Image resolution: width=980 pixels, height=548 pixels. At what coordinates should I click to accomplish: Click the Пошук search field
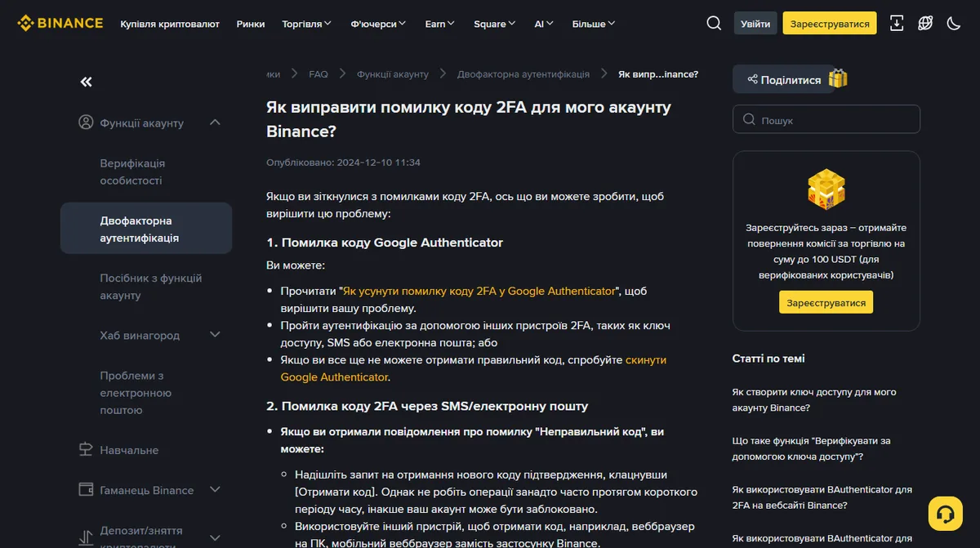pyautogui.click(x=826, y=119)
